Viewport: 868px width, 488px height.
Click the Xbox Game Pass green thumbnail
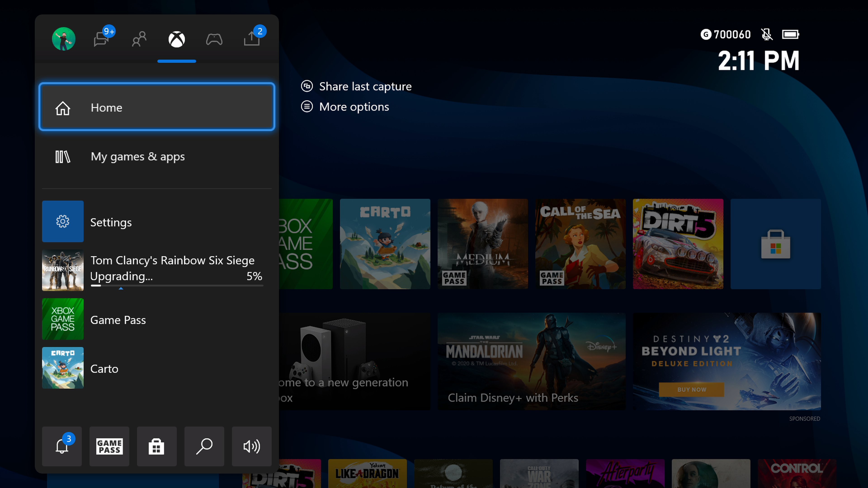(x=63, y=319)
